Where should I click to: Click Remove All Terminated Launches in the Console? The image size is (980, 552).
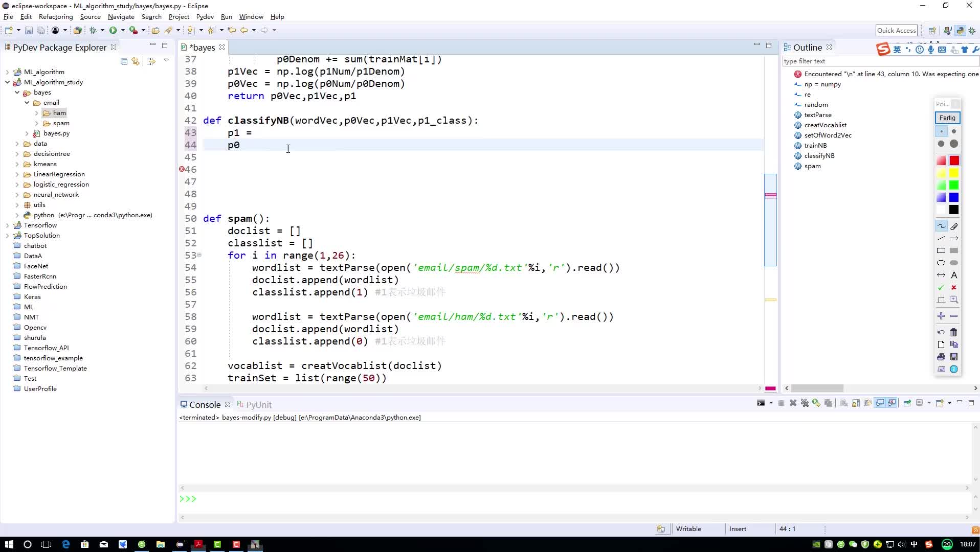(805, 403)
